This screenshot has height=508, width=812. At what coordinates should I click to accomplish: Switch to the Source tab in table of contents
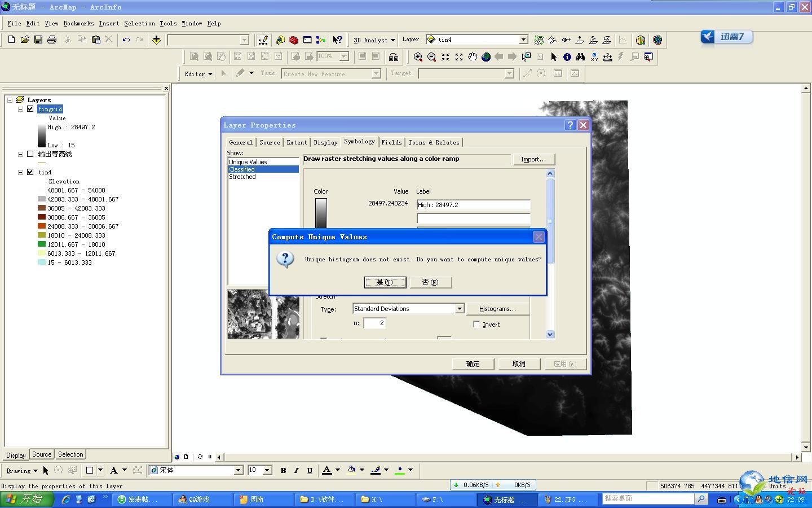(x=42, y=454)
